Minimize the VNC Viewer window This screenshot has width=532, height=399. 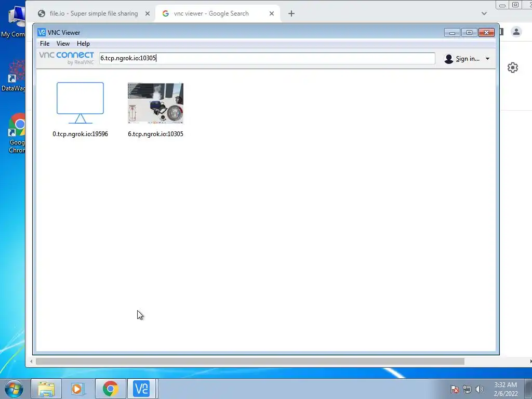452,33
